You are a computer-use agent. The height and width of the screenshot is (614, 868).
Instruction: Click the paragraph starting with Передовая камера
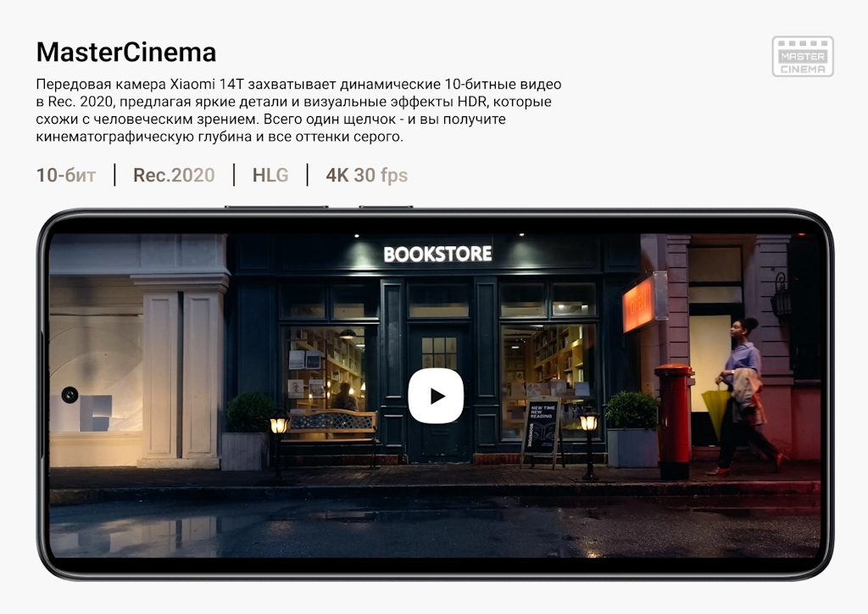tap(299, 110)
